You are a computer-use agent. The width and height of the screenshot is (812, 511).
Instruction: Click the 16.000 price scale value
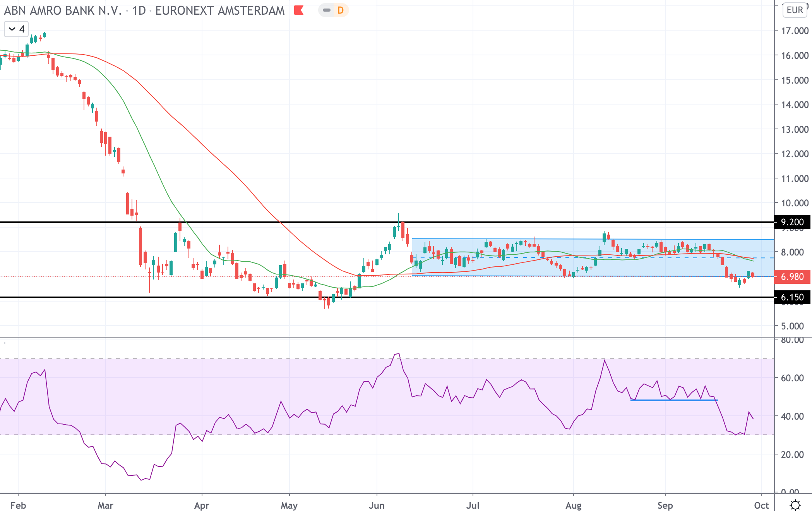coord(795,56)
